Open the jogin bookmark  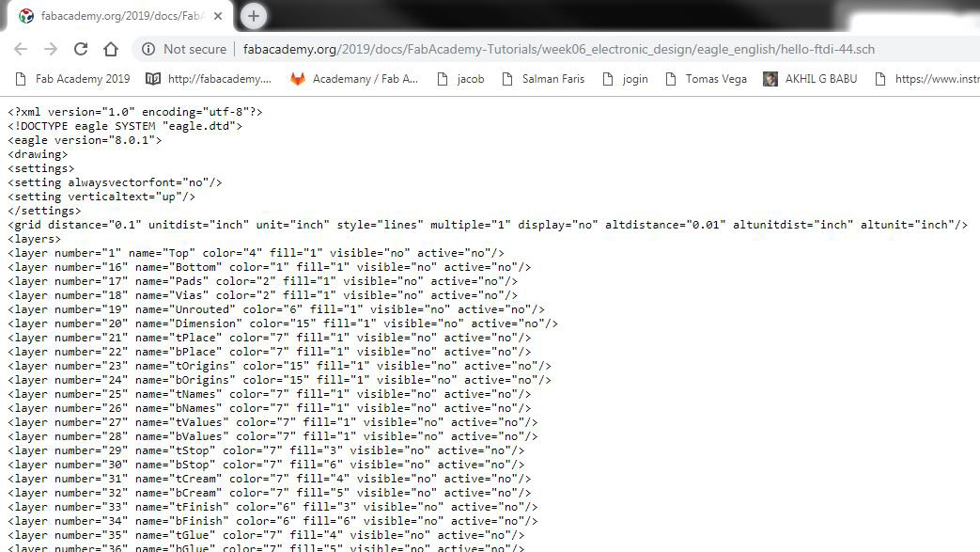pyautogui.click(x=625, y=79)
